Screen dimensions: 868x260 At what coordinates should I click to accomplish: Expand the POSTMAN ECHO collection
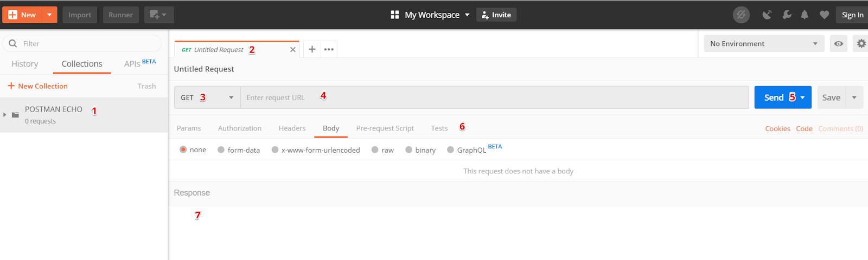click(x=5, y=115)
